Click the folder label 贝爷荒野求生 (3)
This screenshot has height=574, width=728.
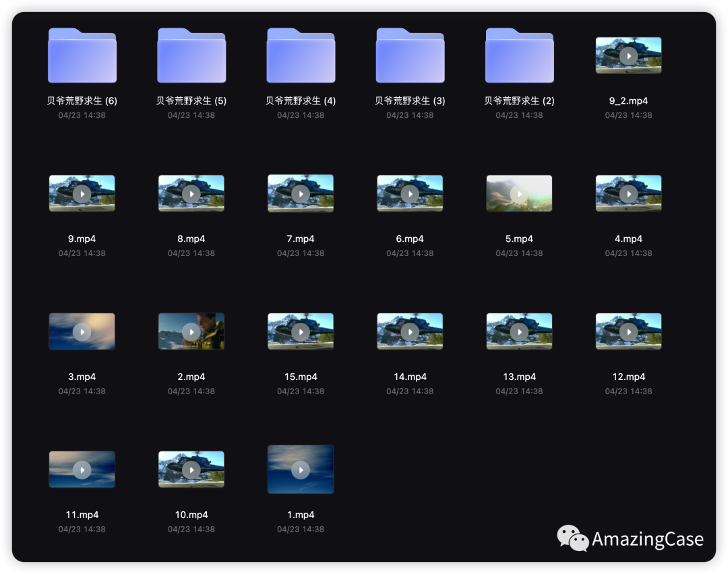(410, 100)
